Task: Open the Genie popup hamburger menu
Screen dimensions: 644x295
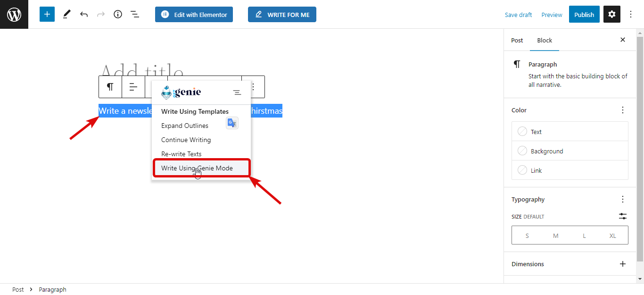Action: (x=237, y=93)
